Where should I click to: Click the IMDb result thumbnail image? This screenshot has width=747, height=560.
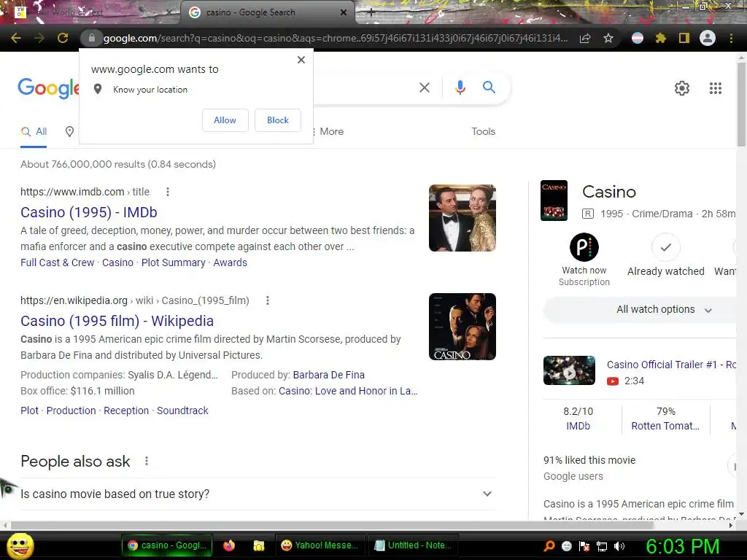462,218
